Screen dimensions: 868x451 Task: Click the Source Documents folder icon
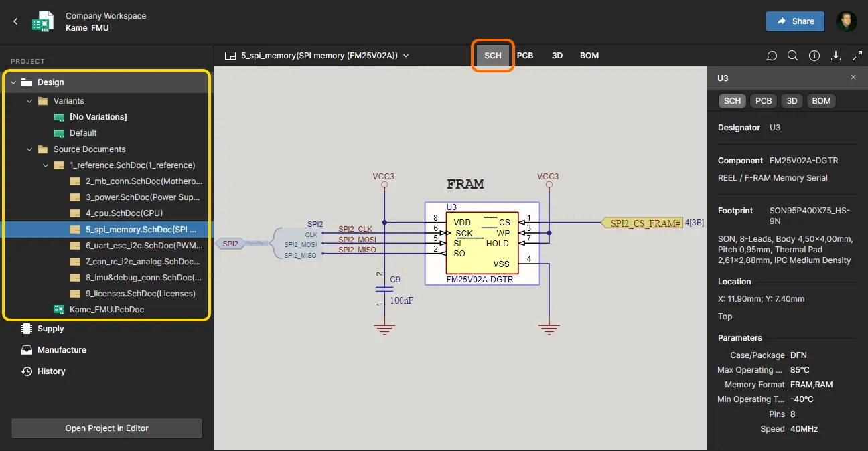[x=43, y=149]
